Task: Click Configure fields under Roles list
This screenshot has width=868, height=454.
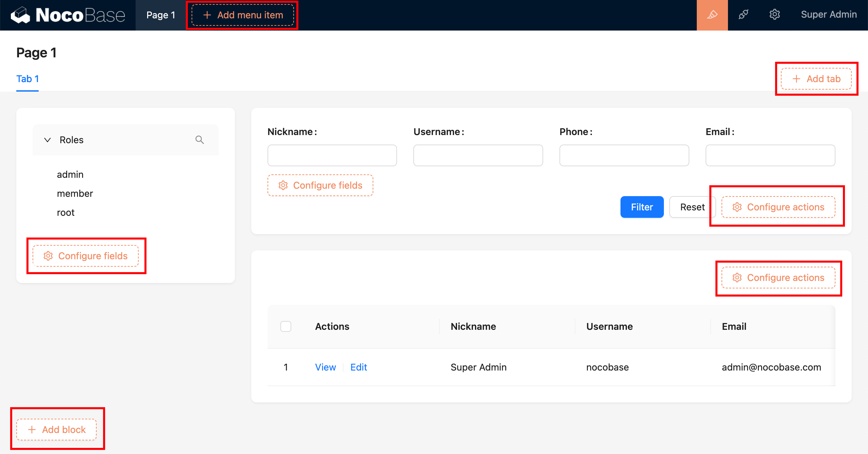Action: [85, 256]
